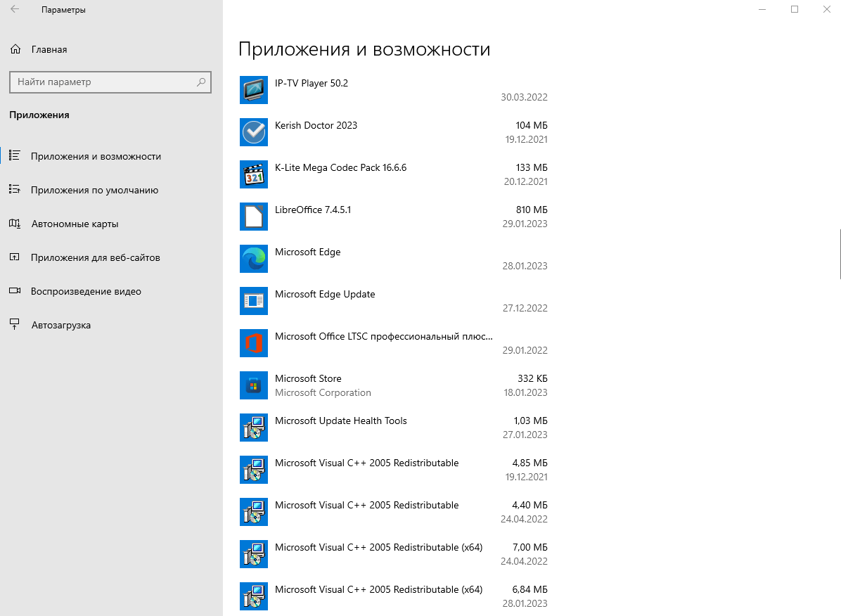
Task: Click the date 27.01.2023
Action: click(525, 435)
